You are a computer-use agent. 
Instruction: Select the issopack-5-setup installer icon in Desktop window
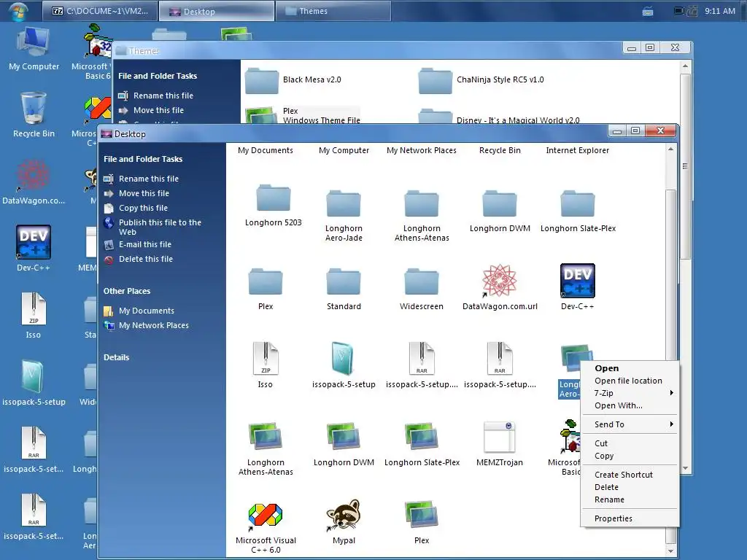point(343,359)
